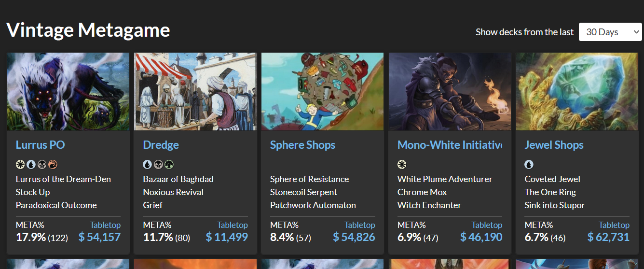Screen dimensions: 644x269
Task: Click the Mono-White Initiative title link
Action: click(x=450, y=145)
